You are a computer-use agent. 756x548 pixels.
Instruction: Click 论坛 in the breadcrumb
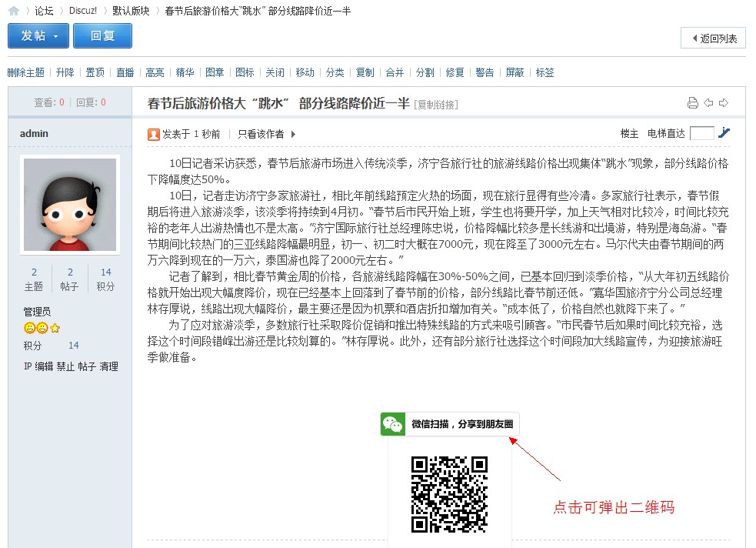pos(44,11)
